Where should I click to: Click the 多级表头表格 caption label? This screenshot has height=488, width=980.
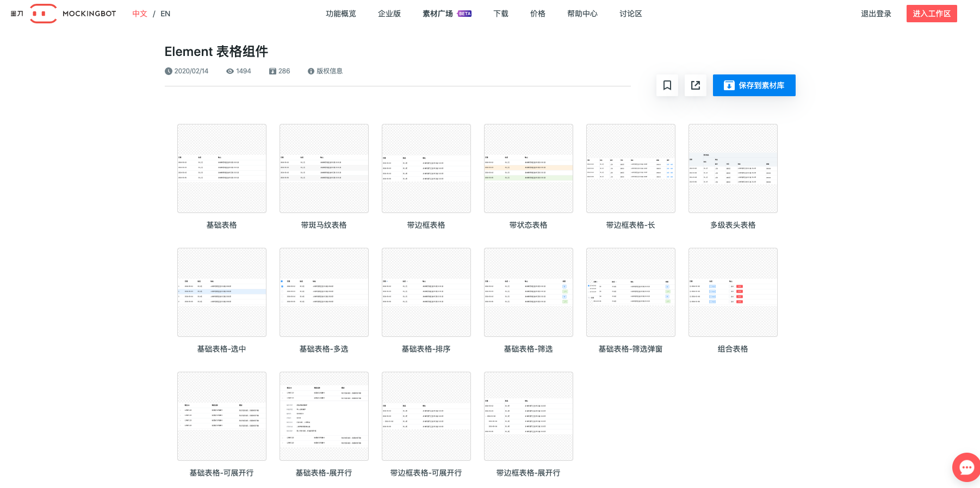[733, 225]
